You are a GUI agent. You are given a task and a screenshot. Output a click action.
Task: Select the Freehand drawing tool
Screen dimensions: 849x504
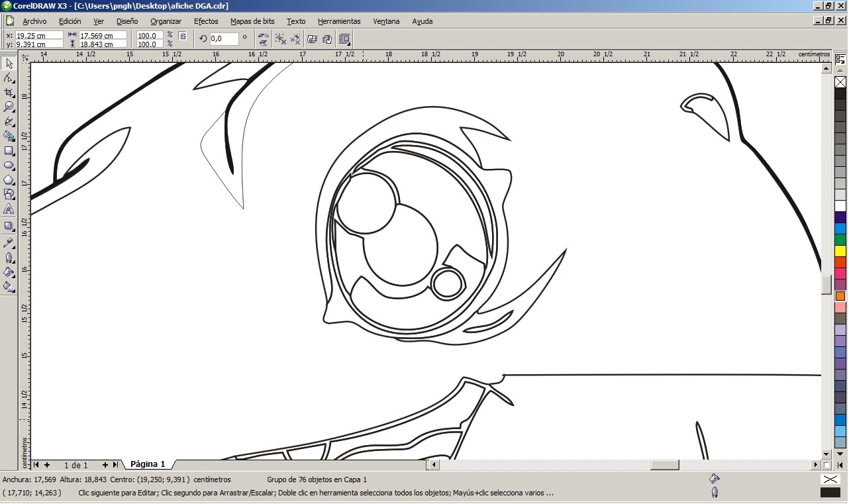point(9,121)
